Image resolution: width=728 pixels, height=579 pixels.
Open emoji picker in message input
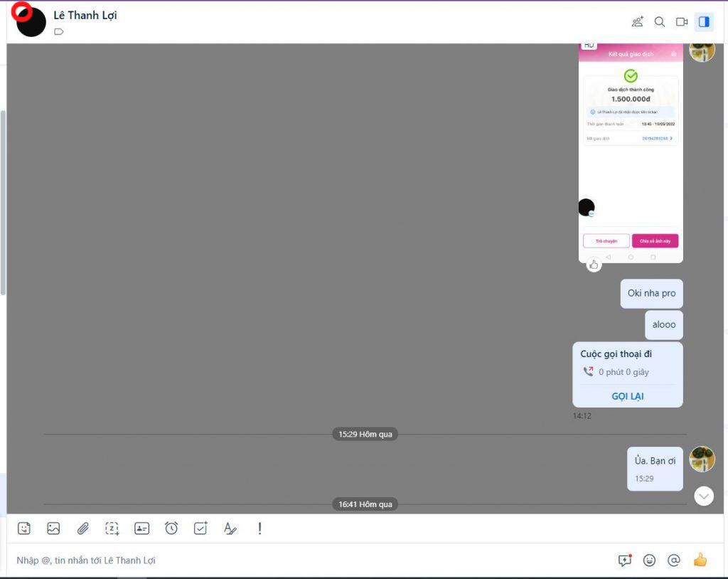(649, 561)
